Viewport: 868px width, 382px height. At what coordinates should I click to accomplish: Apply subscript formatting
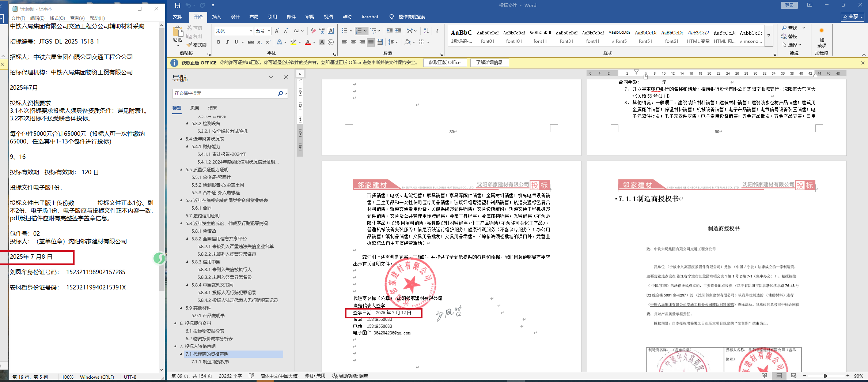click(x=259, y=42)
